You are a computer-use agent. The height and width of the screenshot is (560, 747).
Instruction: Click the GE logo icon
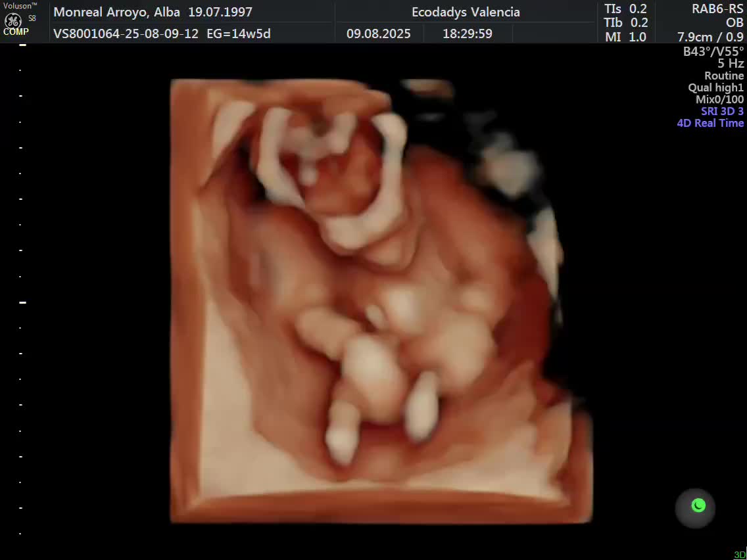tap(13, 20)
